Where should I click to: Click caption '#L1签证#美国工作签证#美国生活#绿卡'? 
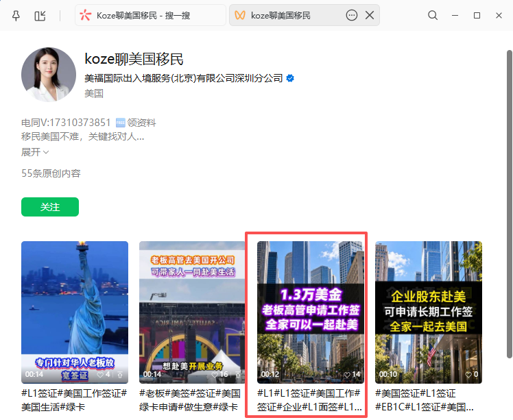(x=74, y=400)
